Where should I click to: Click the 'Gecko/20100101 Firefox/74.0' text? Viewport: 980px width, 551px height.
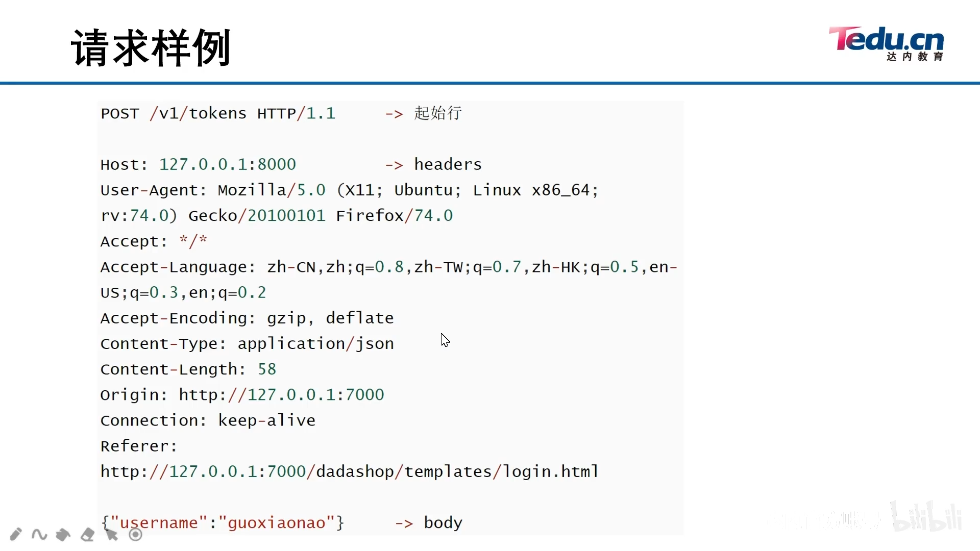coord(321,215)
